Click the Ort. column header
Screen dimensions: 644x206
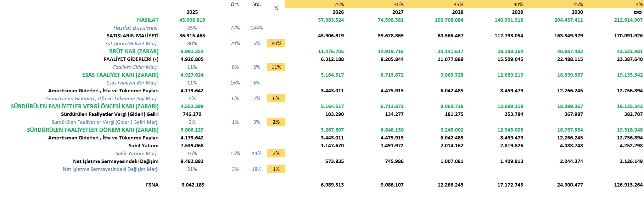pos(235,4)
